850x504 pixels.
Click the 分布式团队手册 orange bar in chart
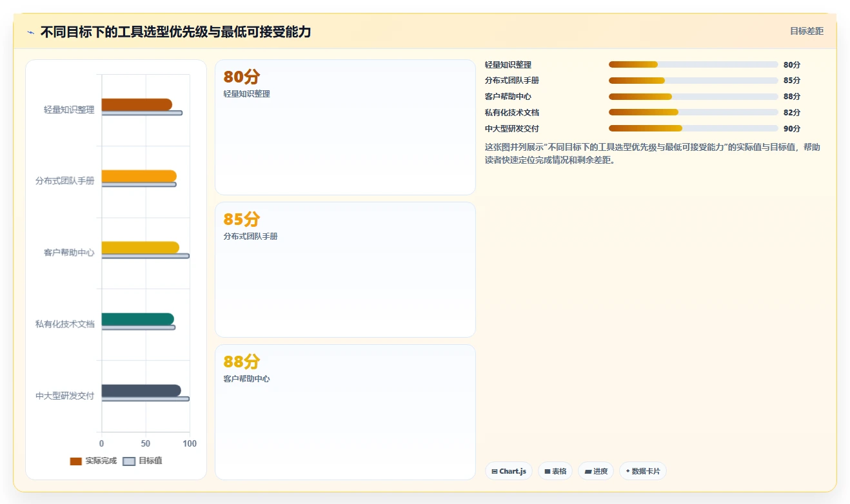tap(139, 176)
